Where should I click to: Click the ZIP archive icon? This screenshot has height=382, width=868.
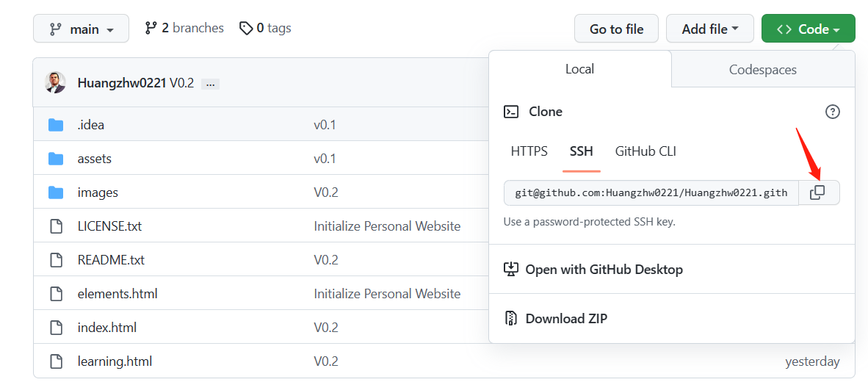coord(510,318)
